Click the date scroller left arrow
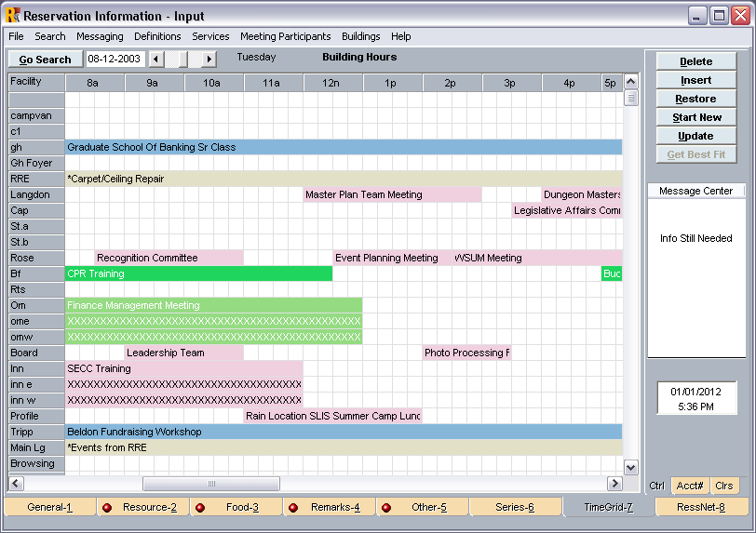 pyautogui.click(x=155, y=59)
